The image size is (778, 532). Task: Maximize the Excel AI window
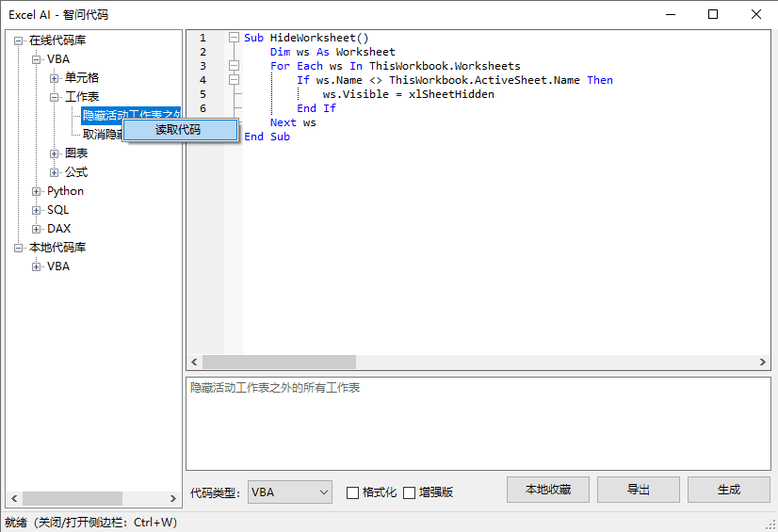point(713,14)
